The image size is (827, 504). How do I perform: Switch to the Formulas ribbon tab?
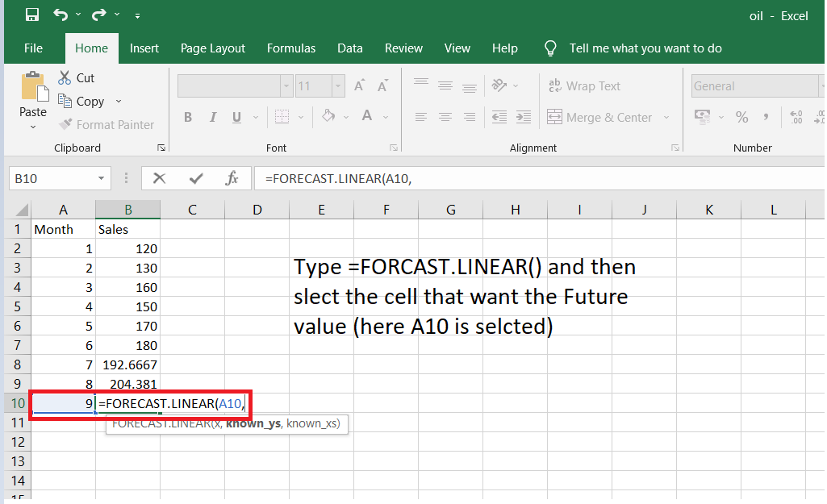coord(290,48)
